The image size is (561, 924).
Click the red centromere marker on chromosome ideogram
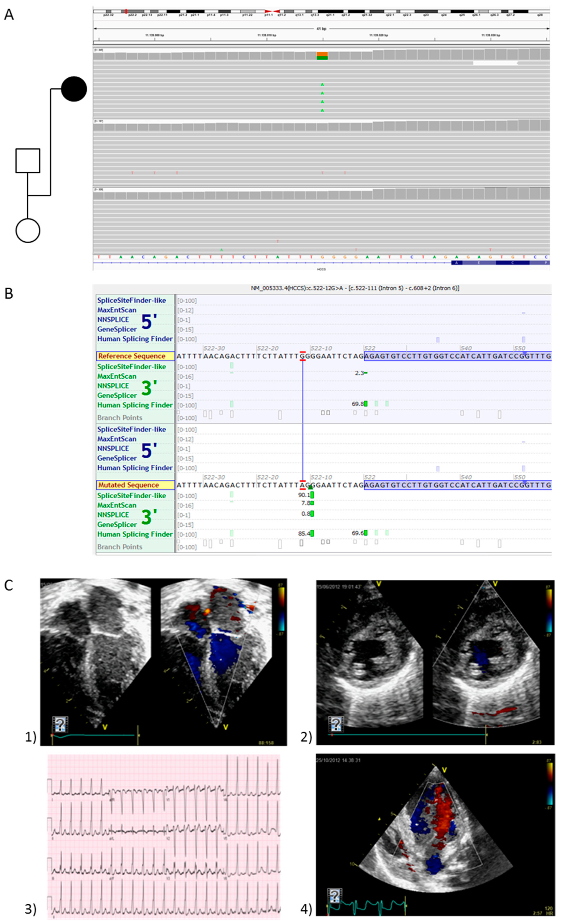tap(272, 12)
